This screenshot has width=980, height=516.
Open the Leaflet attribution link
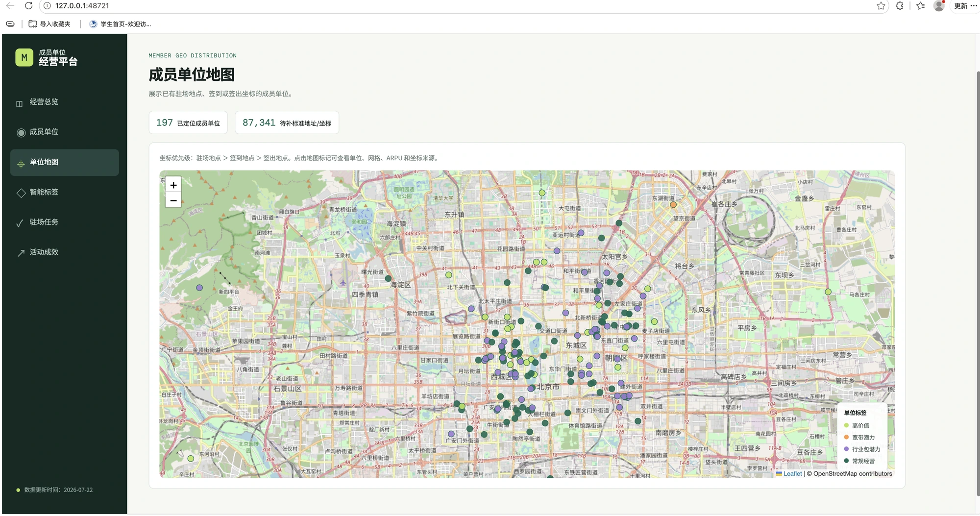tap(792, 473)
